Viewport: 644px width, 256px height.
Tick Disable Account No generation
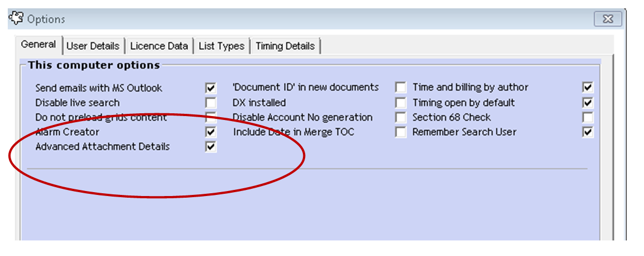400,117
